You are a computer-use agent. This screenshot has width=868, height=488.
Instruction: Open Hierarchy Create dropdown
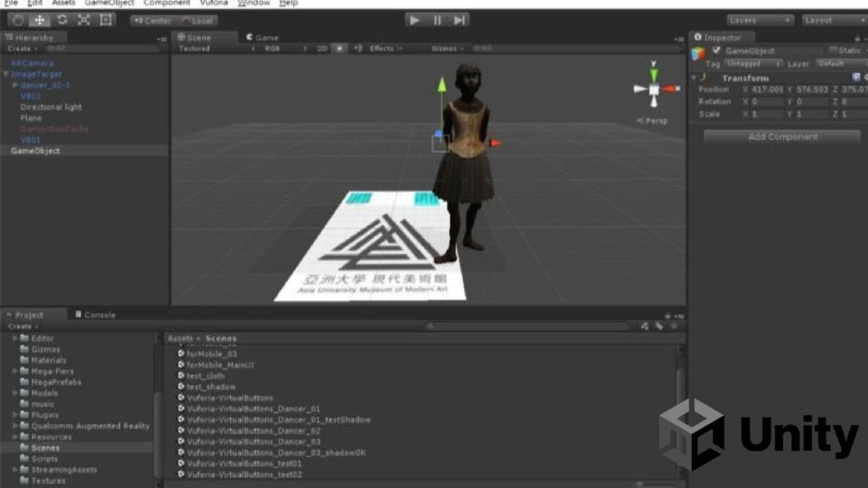point(23,48)
